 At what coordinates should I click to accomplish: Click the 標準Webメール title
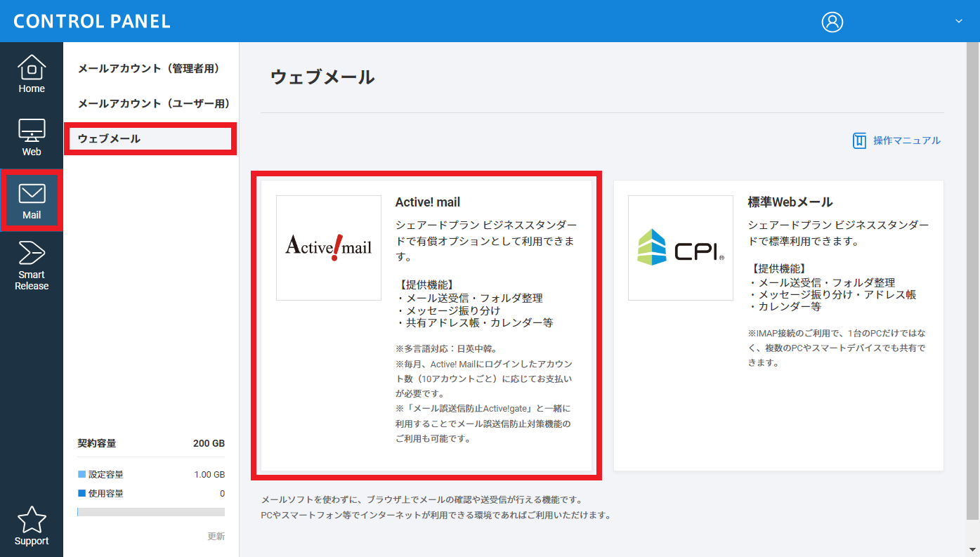[790, 202]
